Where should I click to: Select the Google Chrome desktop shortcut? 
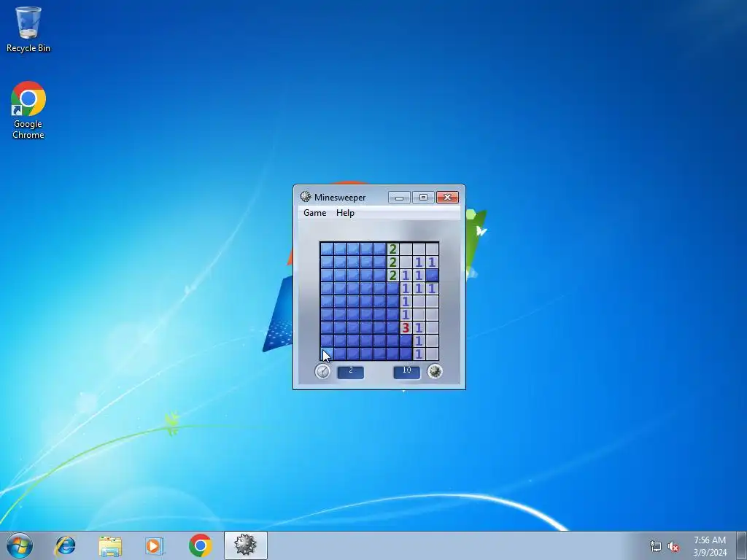tap(28, 110)
